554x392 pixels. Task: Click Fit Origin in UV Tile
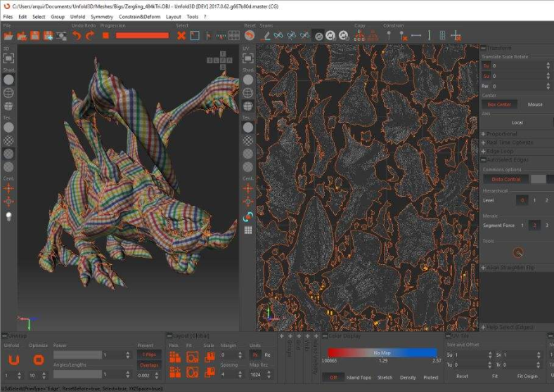point(527,377)
